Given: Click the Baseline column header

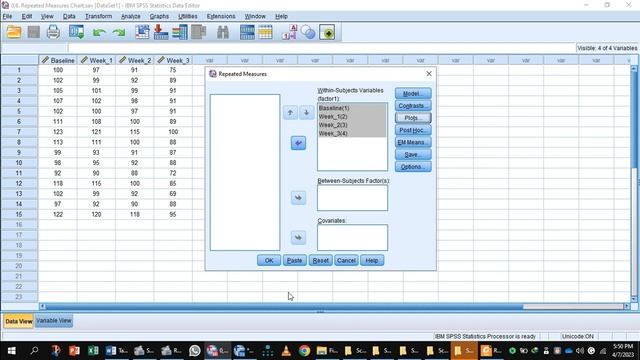Looking at the screenshot, I should click(x=58, y=60).
